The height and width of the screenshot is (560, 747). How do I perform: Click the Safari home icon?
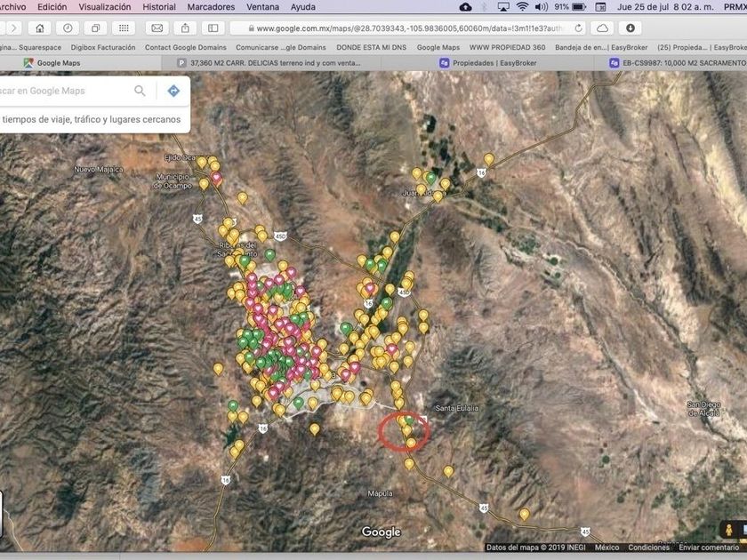tap(41, 28)
